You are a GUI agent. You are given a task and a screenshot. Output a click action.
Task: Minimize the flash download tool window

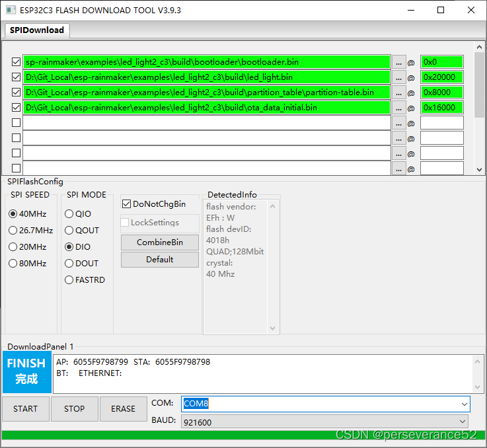point(411,11)
